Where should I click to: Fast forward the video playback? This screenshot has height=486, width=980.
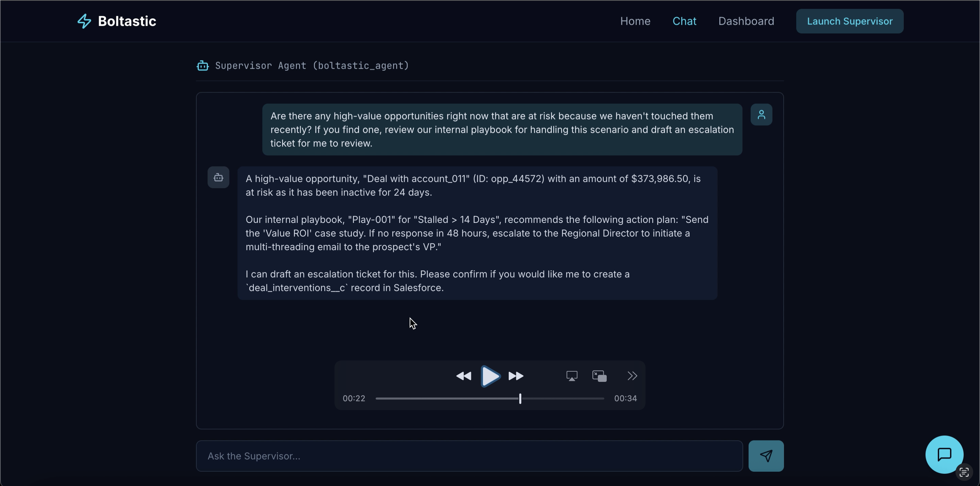[516, 376]
